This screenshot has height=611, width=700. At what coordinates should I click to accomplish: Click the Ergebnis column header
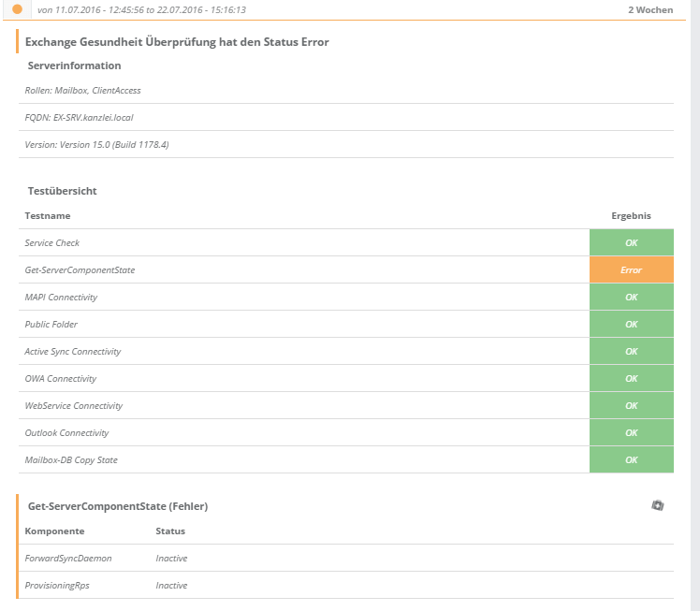pyautogui.click(x=631, y=215)
